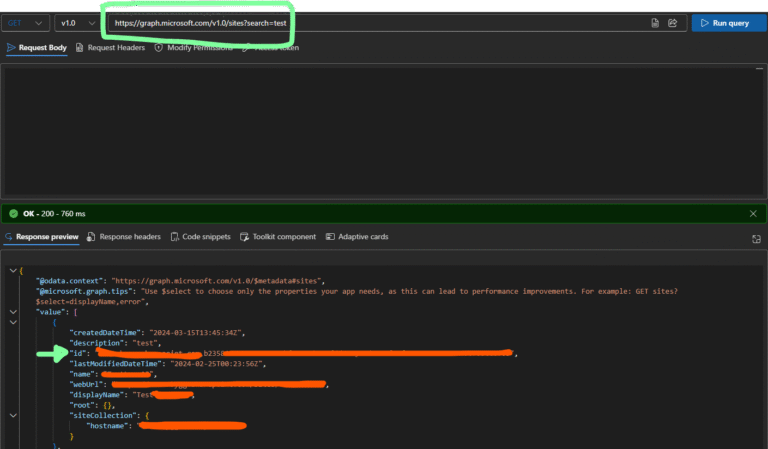The height and width of the screenshot is (449, 768).
Task: Switch to the Response preview tab
Action: (x=42, y=237)
